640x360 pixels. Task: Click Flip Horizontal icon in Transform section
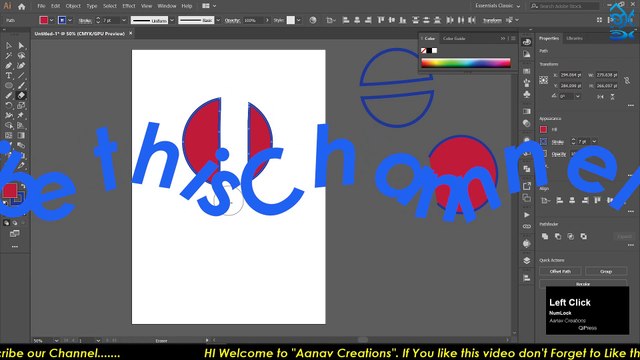tap(600, 97)
